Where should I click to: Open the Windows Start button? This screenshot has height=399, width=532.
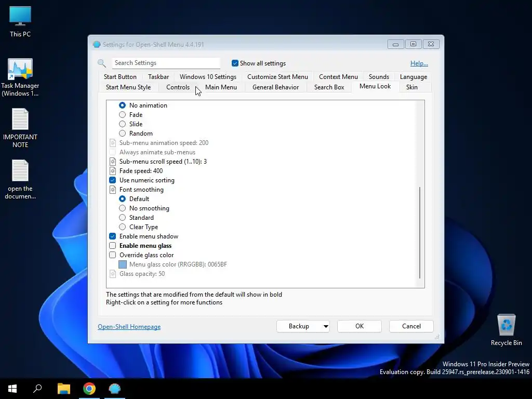(x=12, y=389)
